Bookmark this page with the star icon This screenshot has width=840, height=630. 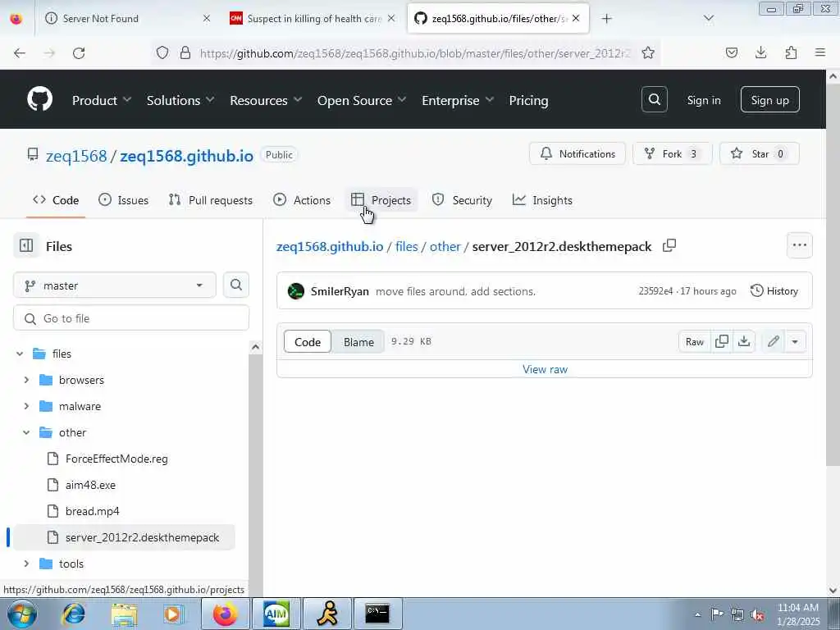click(x=648, y=52)
